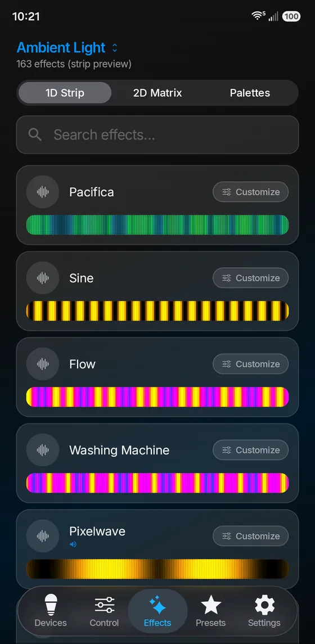Tap the Pacifica waveform icon
Viewport: 315px width, 644px height.
point(43,192)
